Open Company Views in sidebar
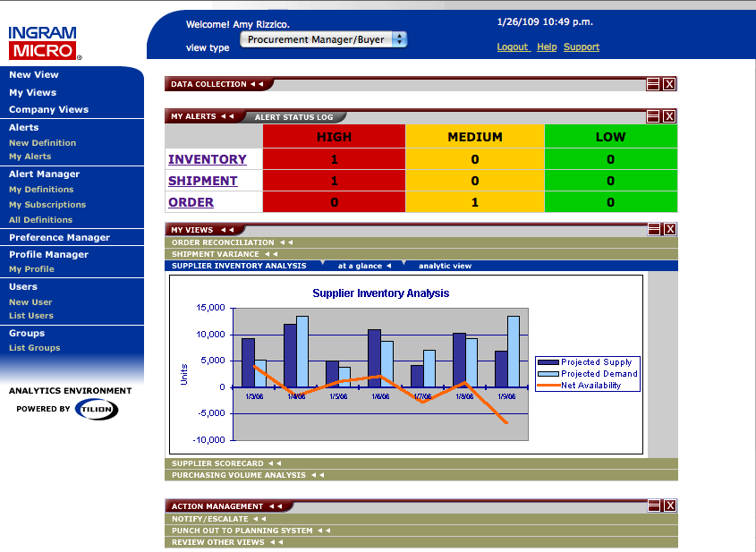The width and height of the screenshot is (756, 552). click(x=48, y=109)
